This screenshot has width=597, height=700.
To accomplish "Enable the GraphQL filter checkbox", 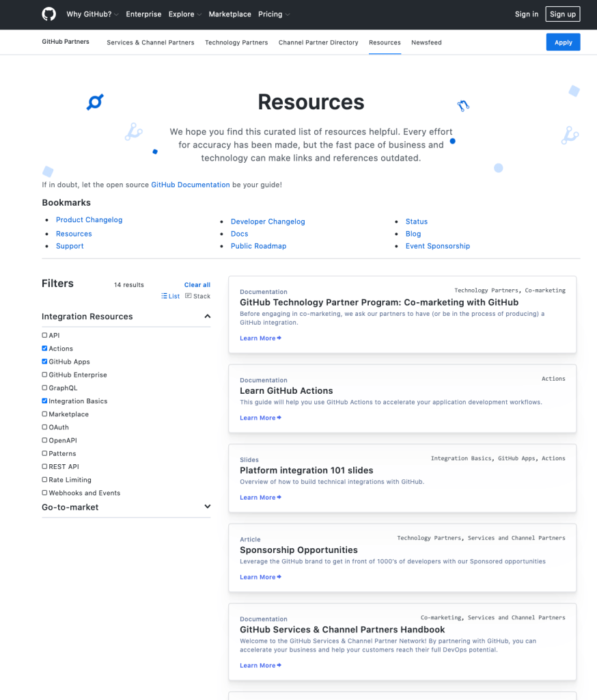I will (x=45, y=388).
